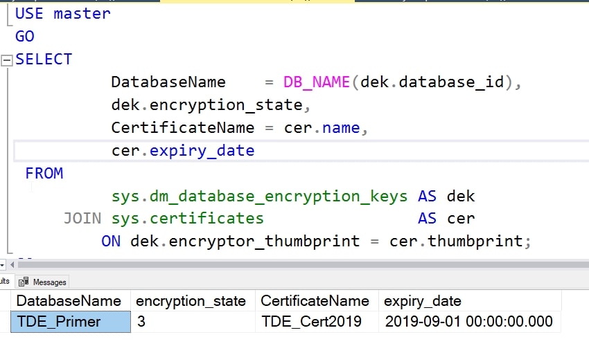
Task: Select the encryption_state column header
Action: [191, 301]
